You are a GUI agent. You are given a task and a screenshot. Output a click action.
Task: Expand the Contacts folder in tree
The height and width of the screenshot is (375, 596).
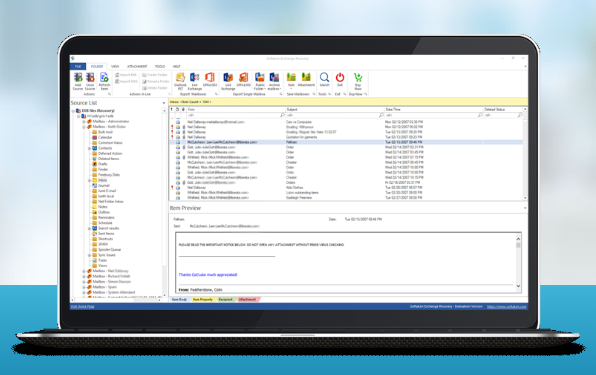(x=89, y=148)
